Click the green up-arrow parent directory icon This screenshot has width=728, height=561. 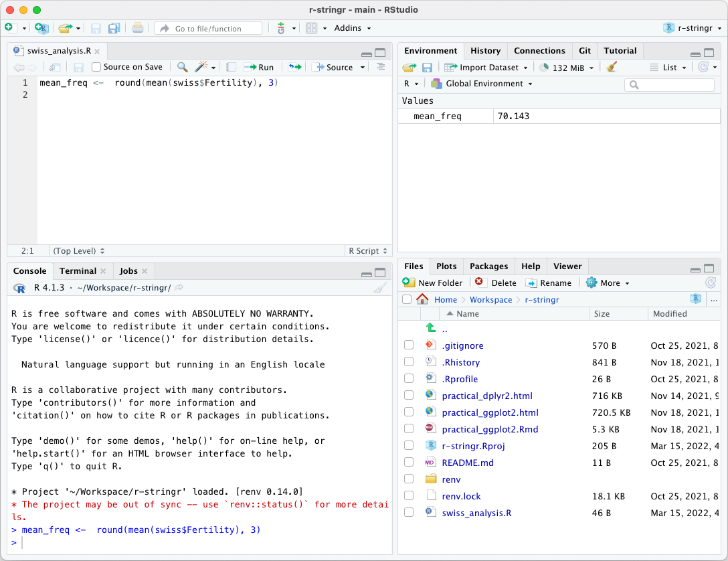pyautogui.click(x=431, y=329)
